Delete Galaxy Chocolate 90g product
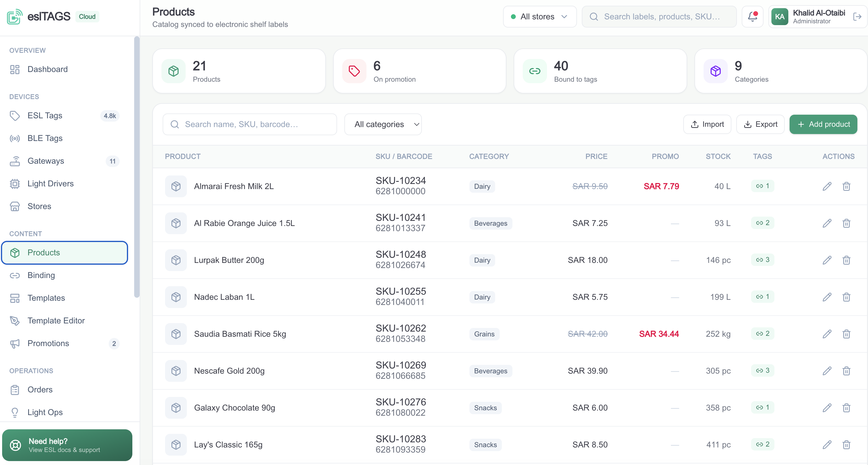Image resolution: width=868 pixels, height=465 pixels. click(x=846, y=408)
